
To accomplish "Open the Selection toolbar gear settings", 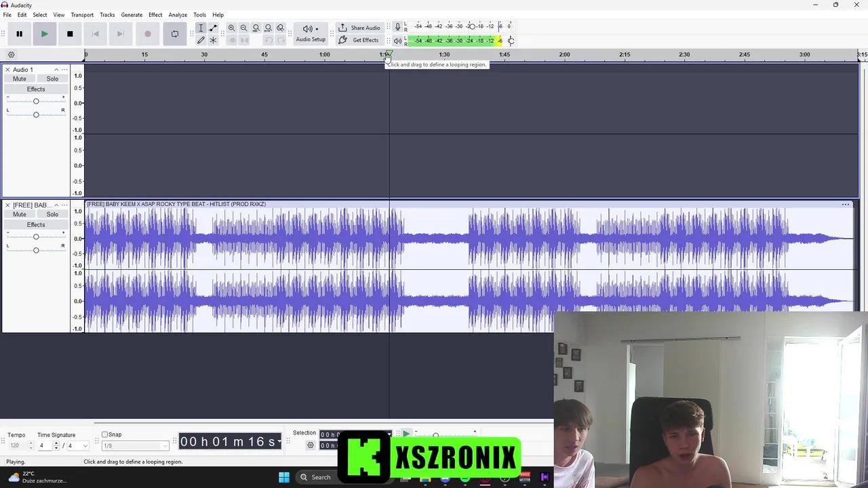I will point(311,445).
